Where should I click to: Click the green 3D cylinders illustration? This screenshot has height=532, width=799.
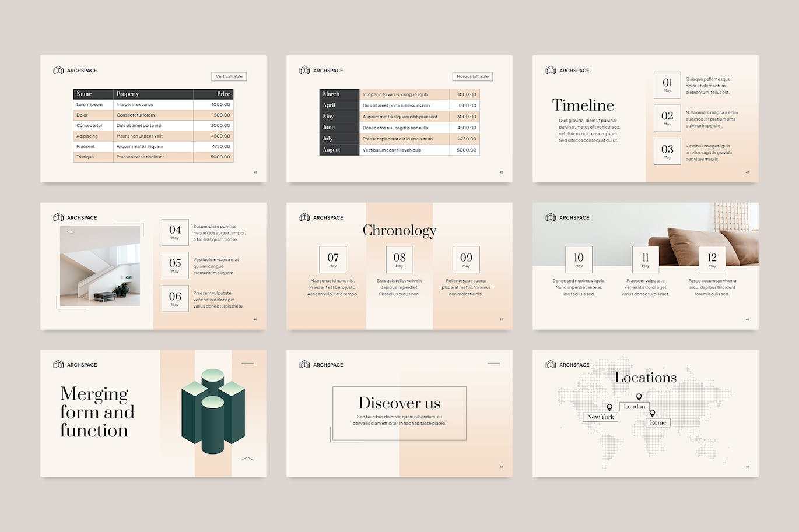click(213, 410)
